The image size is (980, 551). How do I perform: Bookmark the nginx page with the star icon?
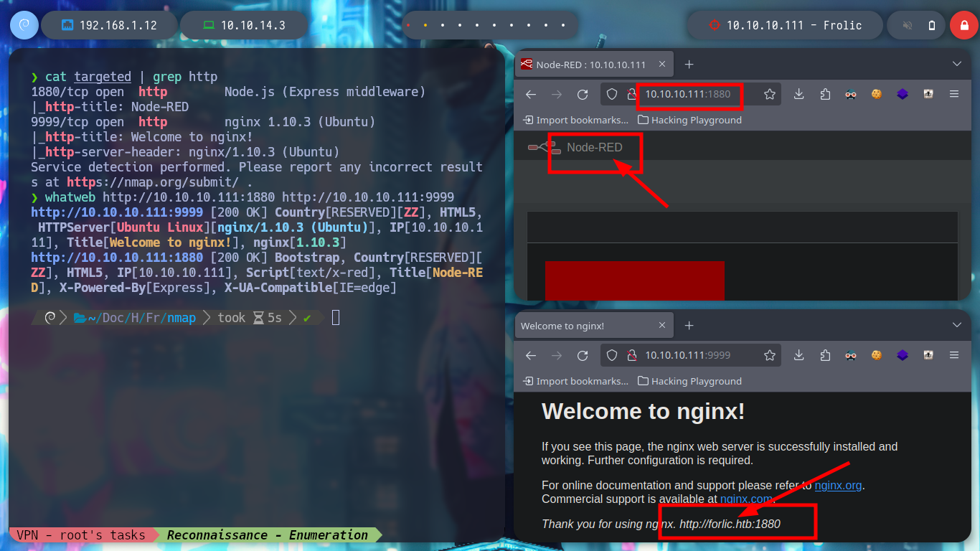coord(770,355)
